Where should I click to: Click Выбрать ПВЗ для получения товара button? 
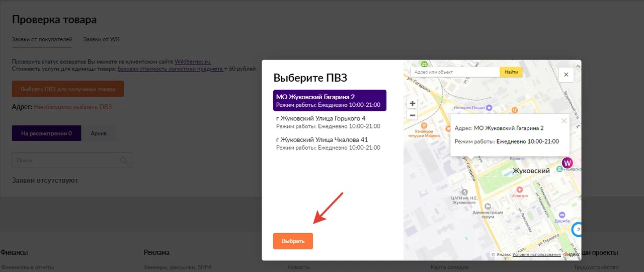tap(67, 89)
